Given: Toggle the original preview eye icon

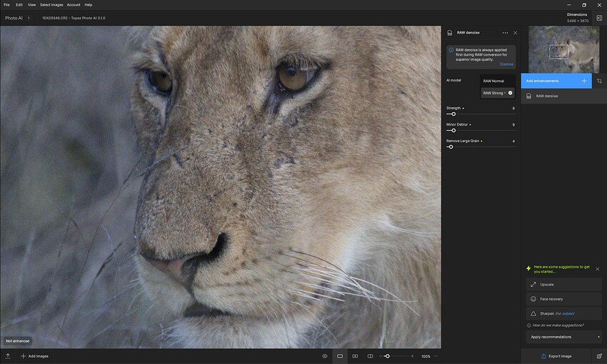Looking at the screenshot, I should [325, 356].
